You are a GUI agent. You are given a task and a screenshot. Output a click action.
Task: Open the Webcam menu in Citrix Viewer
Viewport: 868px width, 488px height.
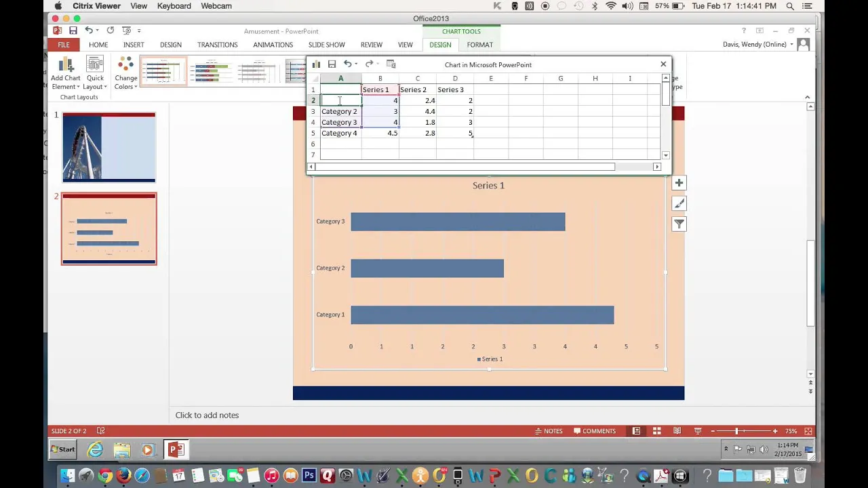coord(216,6)
